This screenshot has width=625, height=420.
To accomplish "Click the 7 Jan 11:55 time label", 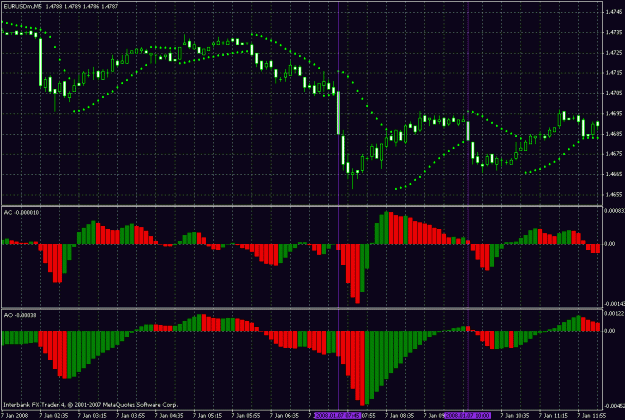I will pyautogui.click(x=592, y=416).
